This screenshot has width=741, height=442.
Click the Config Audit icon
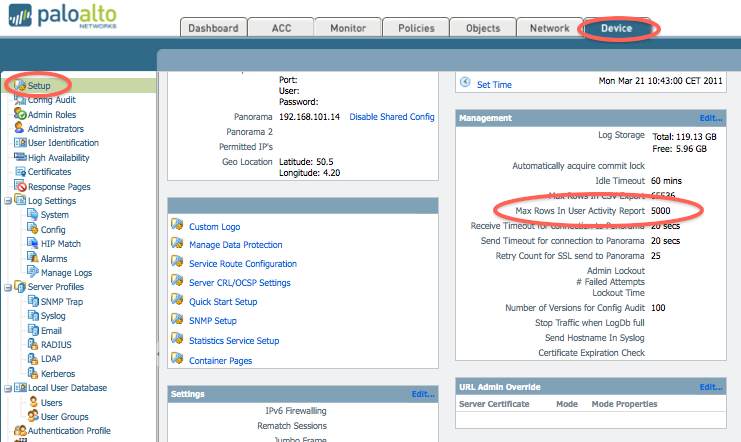tap(20, 100)
